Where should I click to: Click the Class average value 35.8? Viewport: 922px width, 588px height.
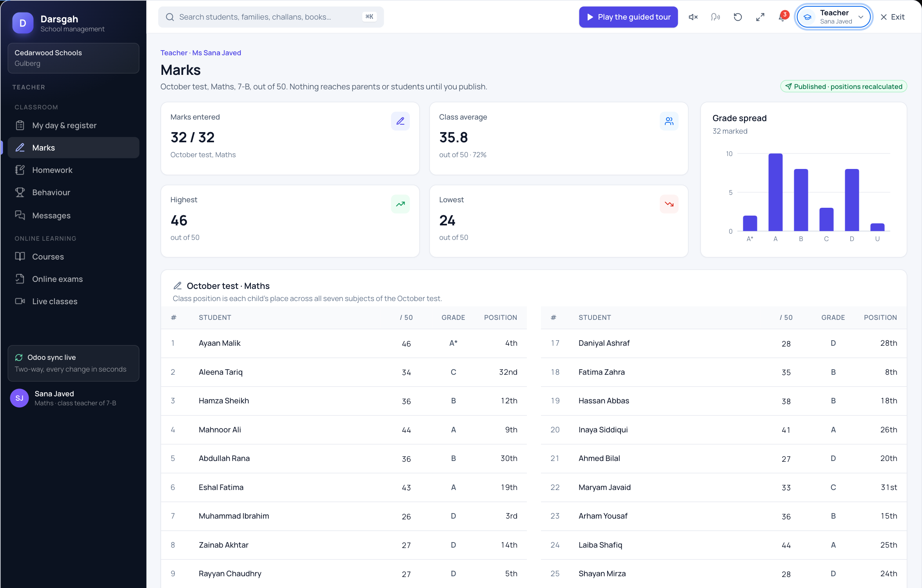(454, 138)
